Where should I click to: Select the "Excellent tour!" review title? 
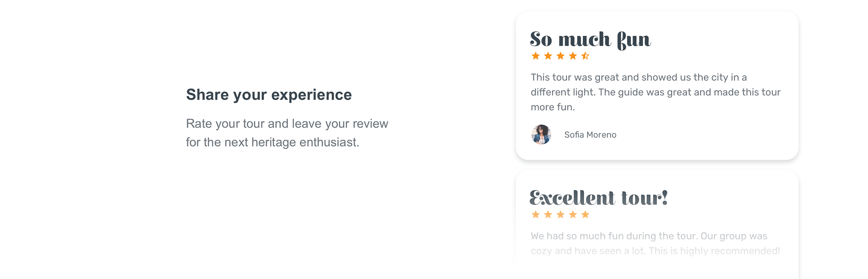click(x=599, y=198)
